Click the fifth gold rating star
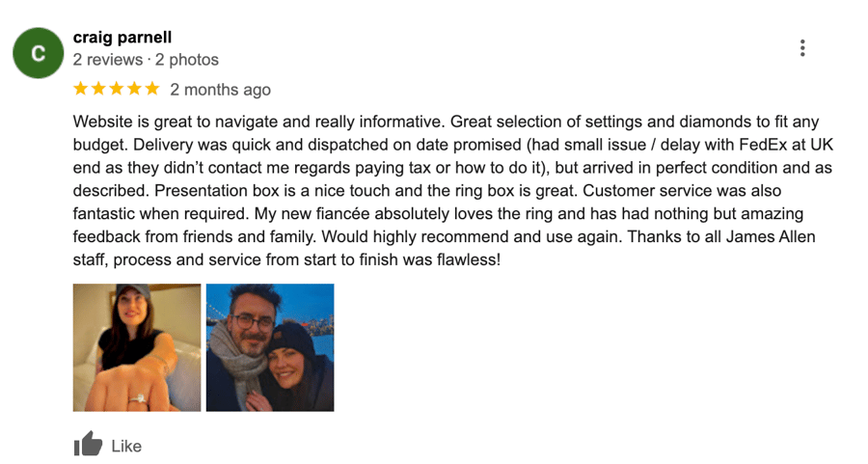Viewport: 868px width, 464px height. click(151, 89)
